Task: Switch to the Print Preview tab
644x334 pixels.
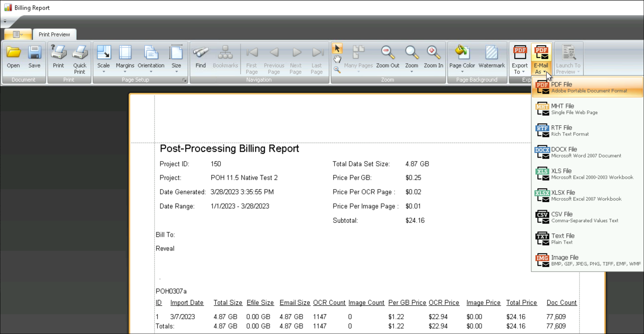Action: click(54, 34)
